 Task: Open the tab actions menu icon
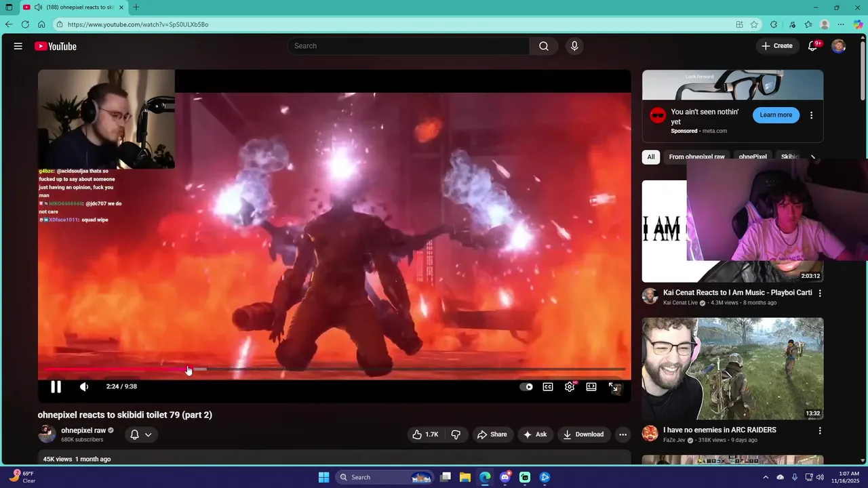tap(9, 7)
